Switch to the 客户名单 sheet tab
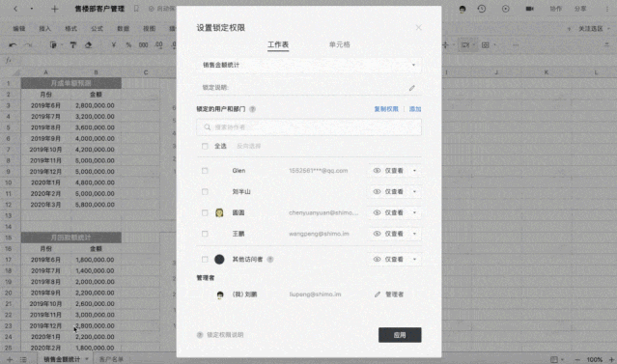 [111, 359]
